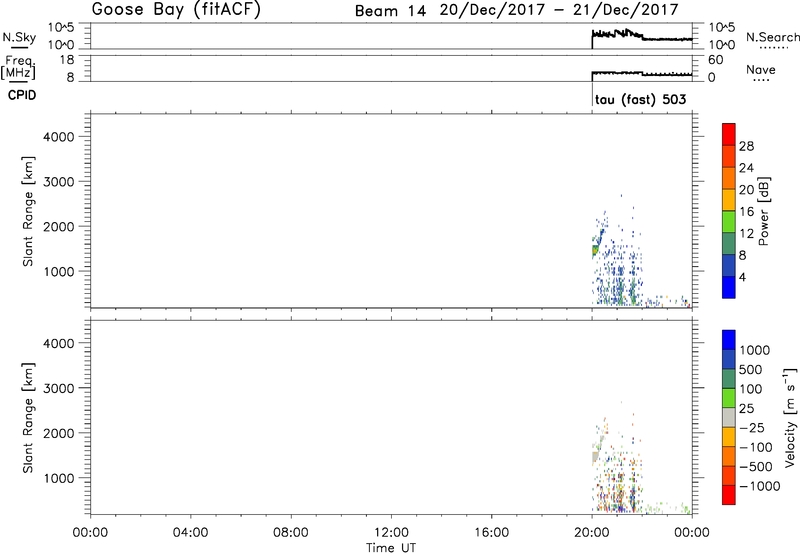Select the "Freq. [MHz]" axis label
The width and height of the screenshot is (800, 554).
tap(18, 67)
